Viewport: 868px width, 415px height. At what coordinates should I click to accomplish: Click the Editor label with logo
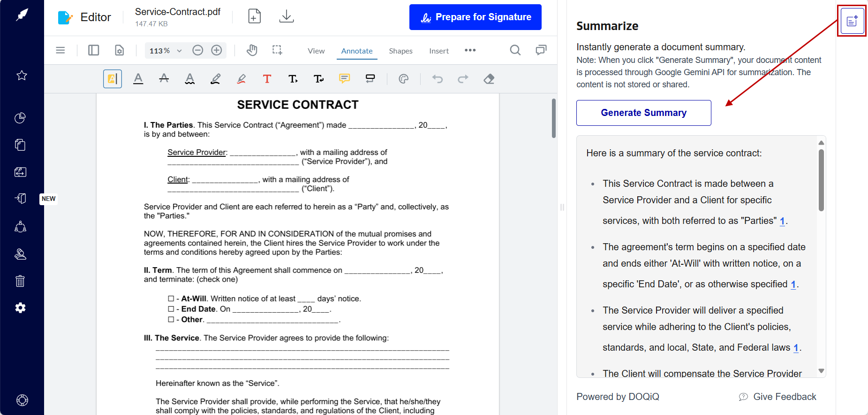click(x=84, y=17)
